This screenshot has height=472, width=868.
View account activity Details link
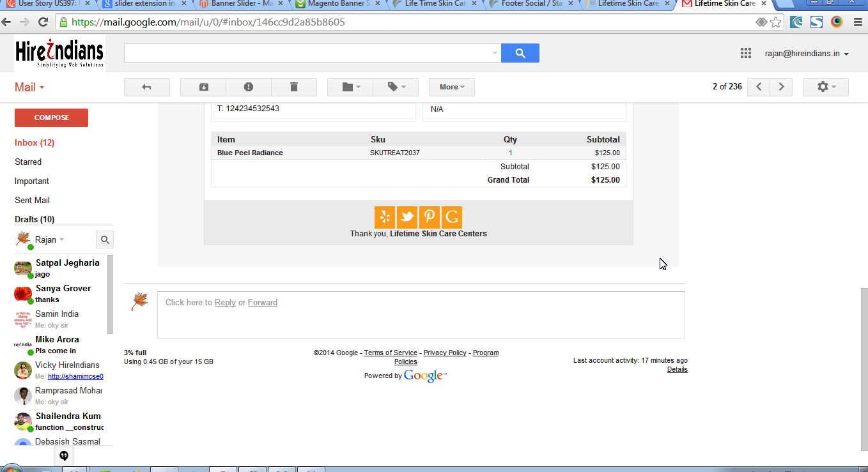(x=678, y=369)
